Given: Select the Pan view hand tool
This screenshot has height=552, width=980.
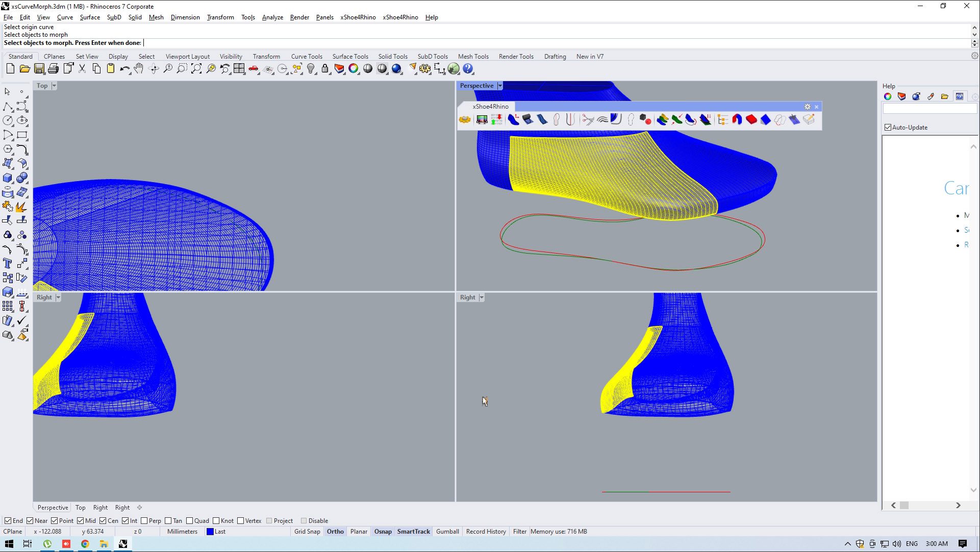Looking at the screenshot, I should 139,69.
